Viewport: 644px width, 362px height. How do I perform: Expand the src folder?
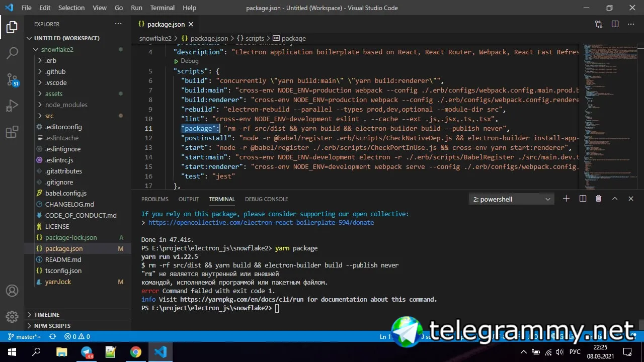pyautogui.click(x=78, y=116)
